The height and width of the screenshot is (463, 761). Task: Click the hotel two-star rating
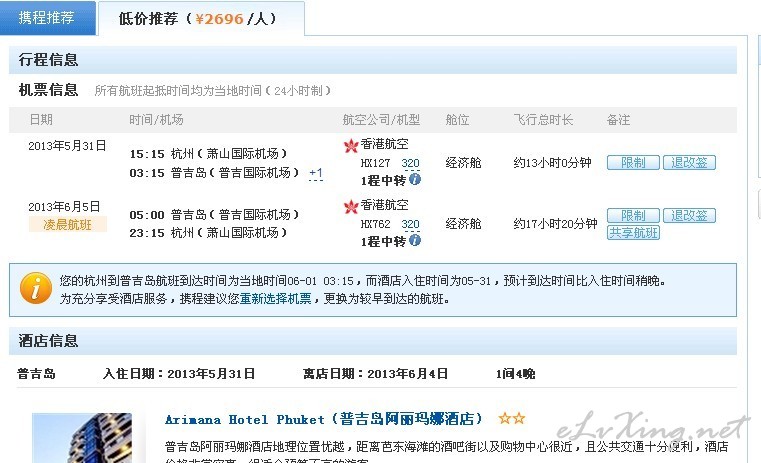pos(512,418)
